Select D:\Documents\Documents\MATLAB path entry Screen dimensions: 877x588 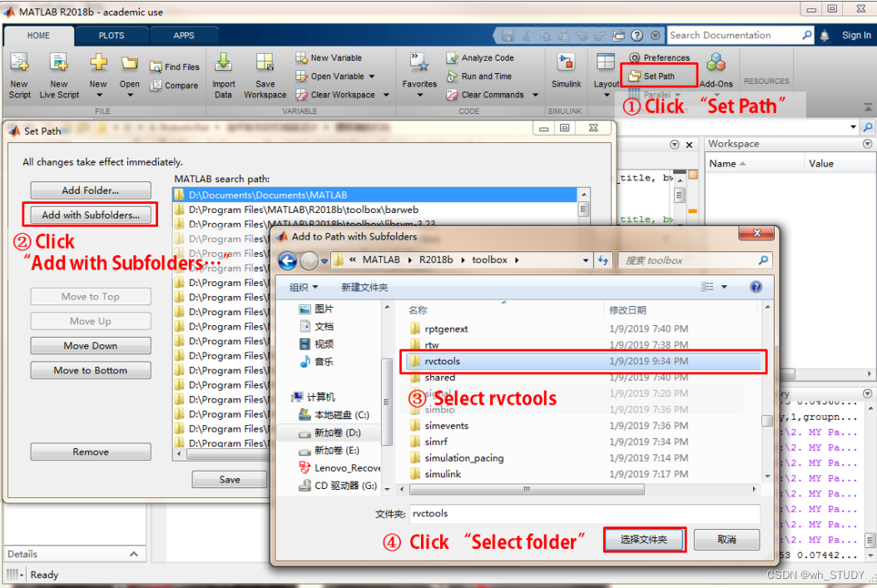click(374, 195)
